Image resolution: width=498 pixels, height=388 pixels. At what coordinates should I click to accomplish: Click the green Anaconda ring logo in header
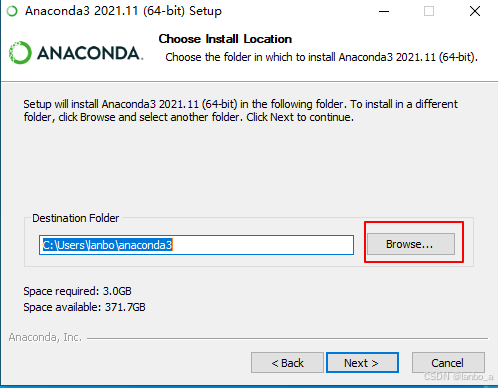pos(20,53)
